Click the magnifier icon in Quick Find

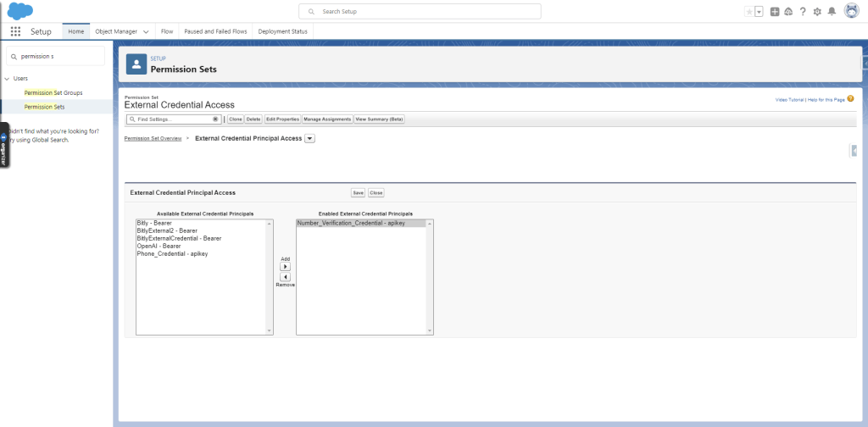14,57
